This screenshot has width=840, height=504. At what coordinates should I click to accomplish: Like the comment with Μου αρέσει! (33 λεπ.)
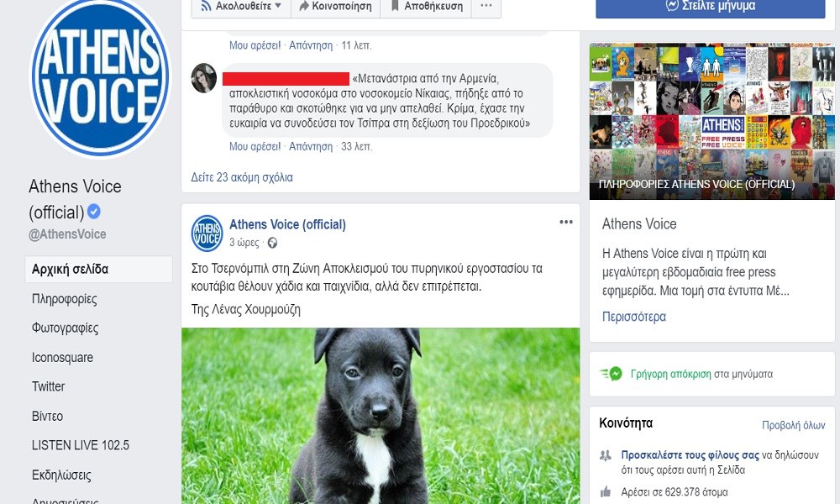click(255, 146)
